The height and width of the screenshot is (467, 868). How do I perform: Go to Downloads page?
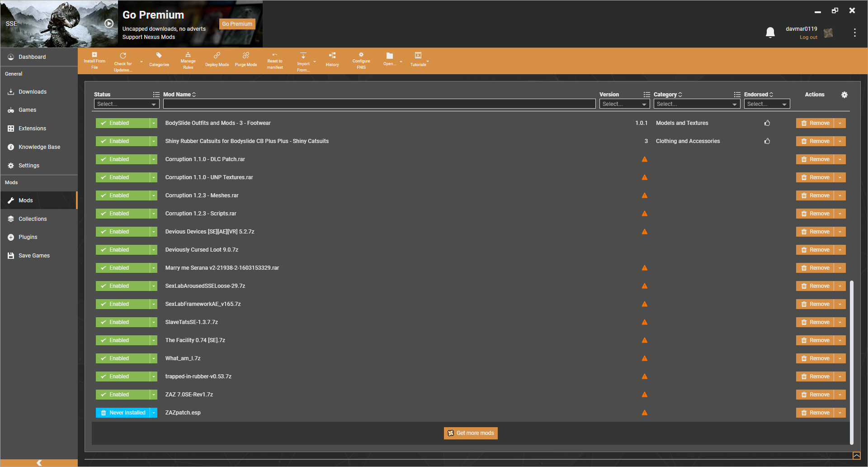tap(39, 92)
